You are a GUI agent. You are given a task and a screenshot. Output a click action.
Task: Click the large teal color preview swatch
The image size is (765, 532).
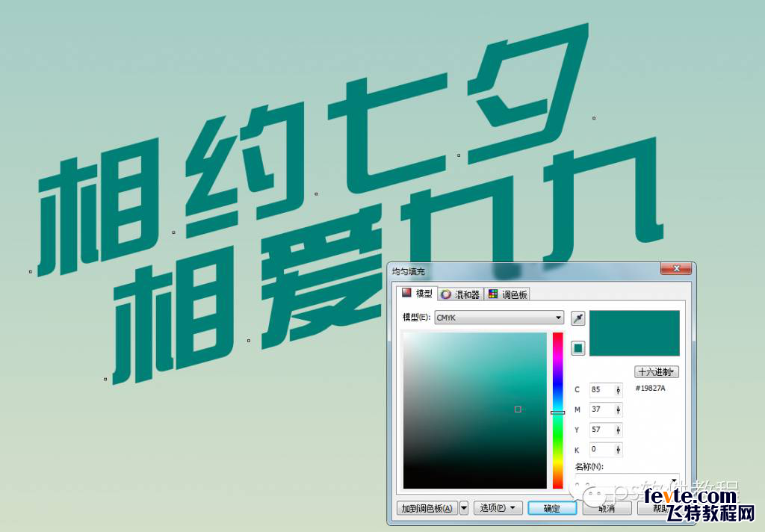pos(634,333)
